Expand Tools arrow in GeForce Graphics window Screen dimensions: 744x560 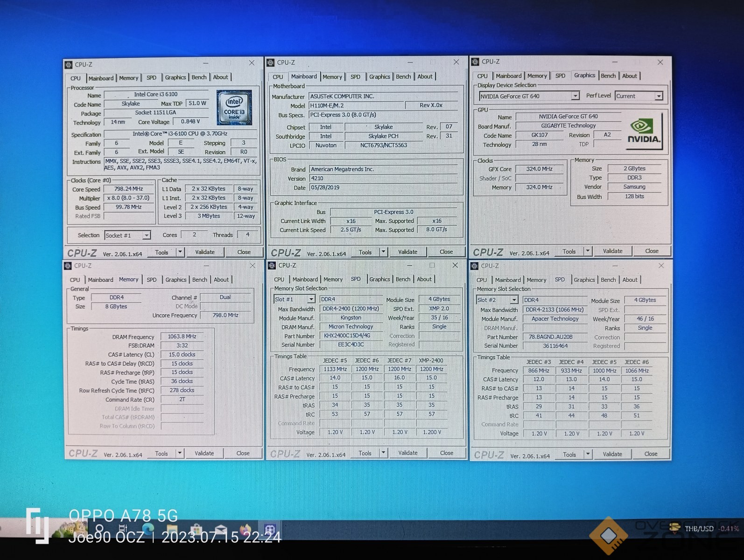click(x=588, y=251)
